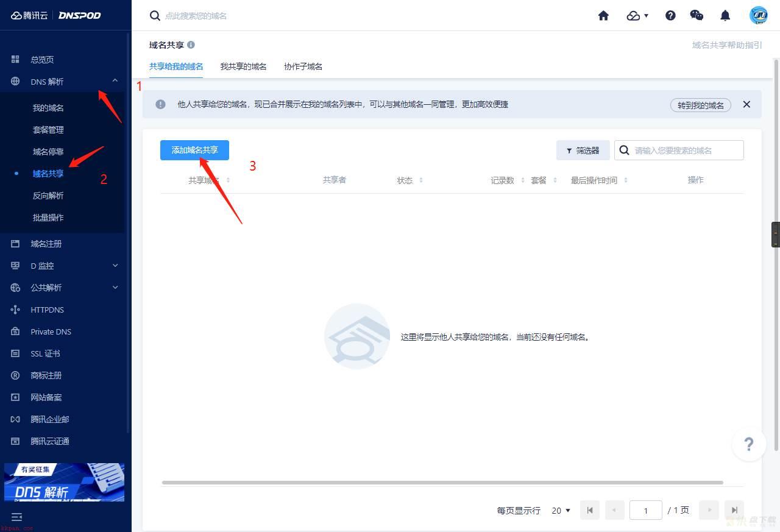Focus the top 点此搜索您的域名 search box
The width and height of the screenshot is (780, 532).
(x=195, y=16)
